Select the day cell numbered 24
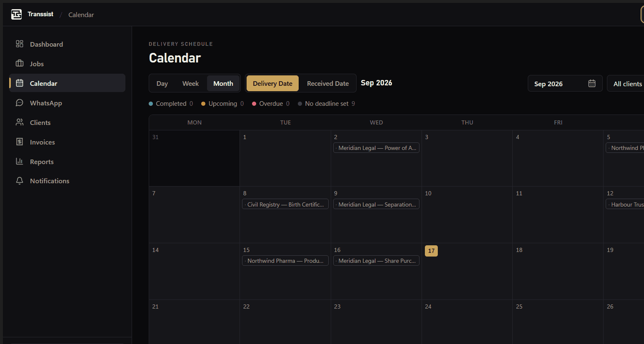This screenshot has height=344, width=644. pos(467,322)
